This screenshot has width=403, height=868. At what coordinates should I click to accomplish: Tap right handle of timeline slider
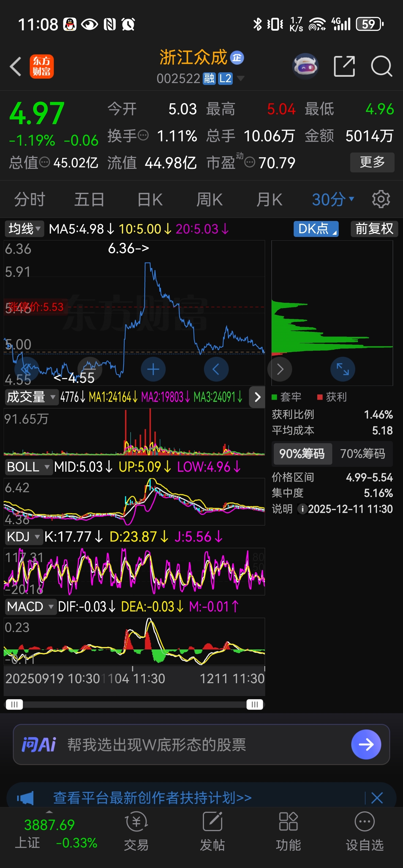click(x=254, y=705)
